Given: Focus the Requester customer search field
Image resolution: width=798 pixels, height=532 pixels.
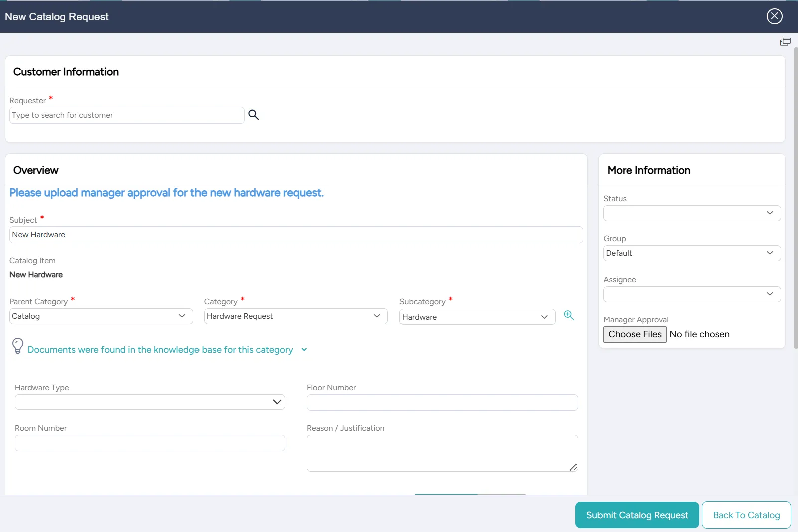Looking at the screenshot, I should 127,115.
